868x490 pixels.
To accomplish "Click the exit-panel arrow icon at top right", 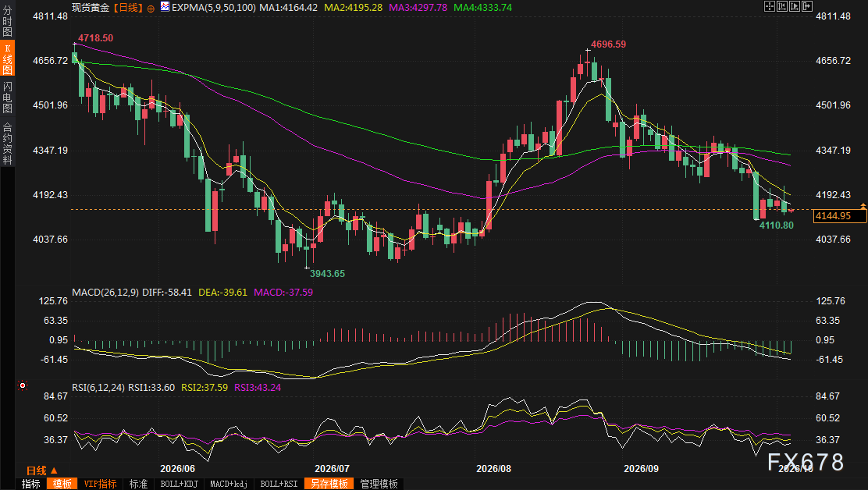I will click(807, 7).
